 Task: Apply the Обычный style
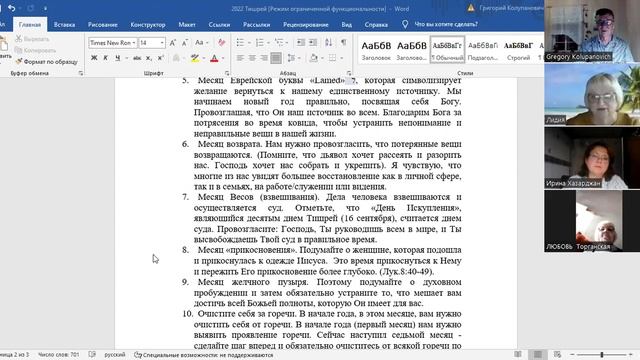(x=447, y=50)
